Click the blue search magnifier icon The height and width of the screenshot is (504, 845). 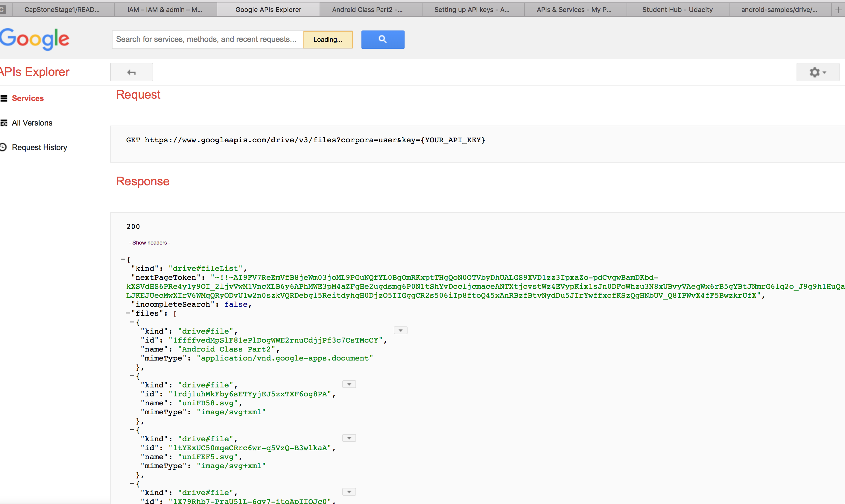(x=383, y=39)
